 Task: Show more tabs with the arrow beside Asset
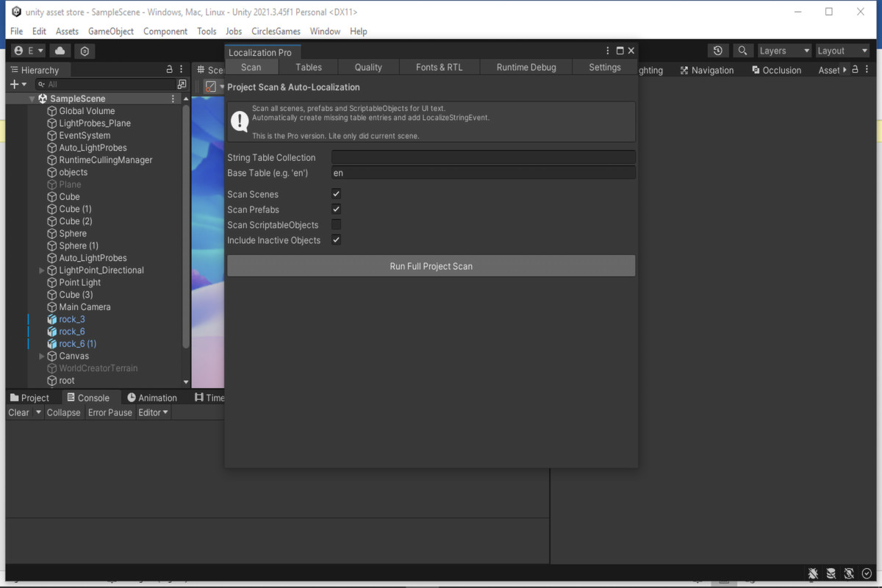tap(845, 70)
